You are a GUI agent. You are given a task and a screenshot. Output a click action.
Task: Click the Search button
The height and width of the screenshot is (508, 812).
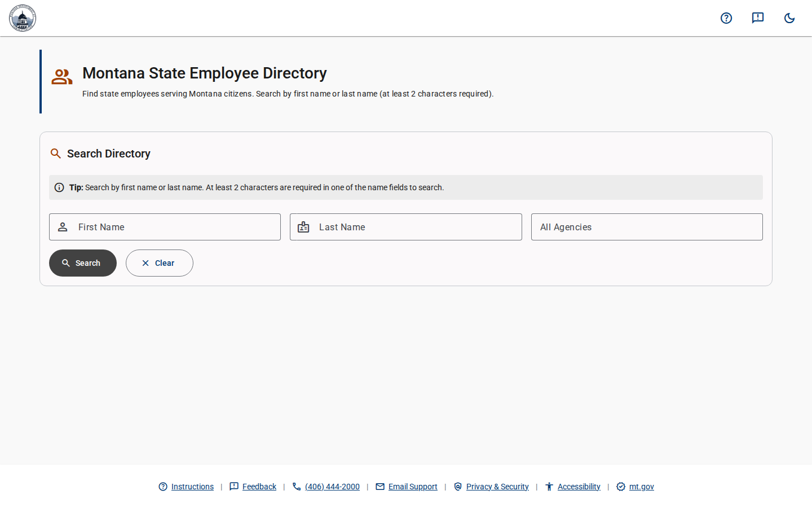coord(83,263)
